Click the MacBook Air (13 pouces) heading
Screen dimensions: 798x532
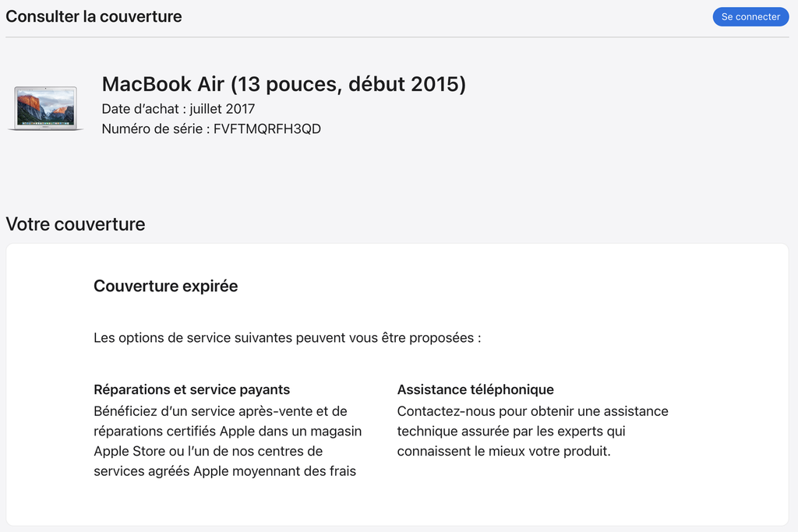(284, 84)
